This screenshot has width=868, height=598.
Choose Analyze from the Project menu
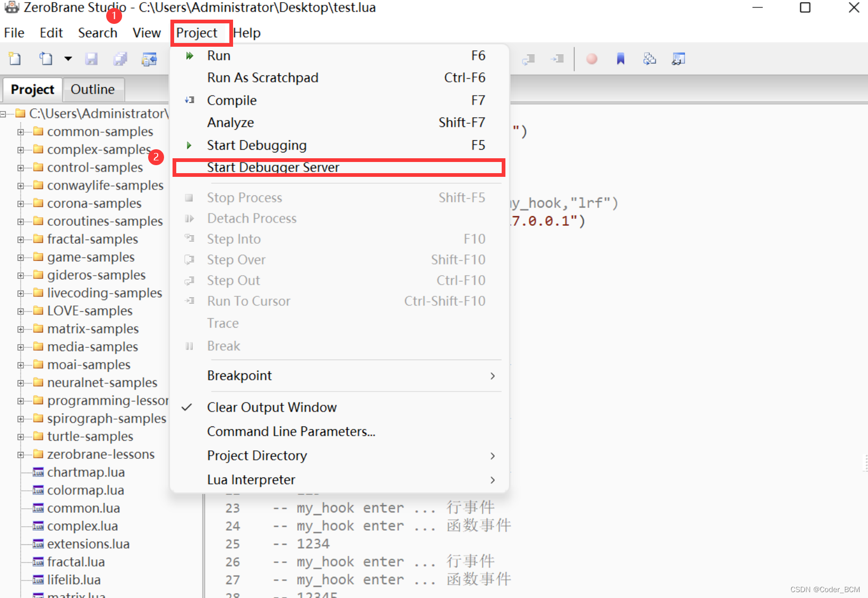(339, 123)
